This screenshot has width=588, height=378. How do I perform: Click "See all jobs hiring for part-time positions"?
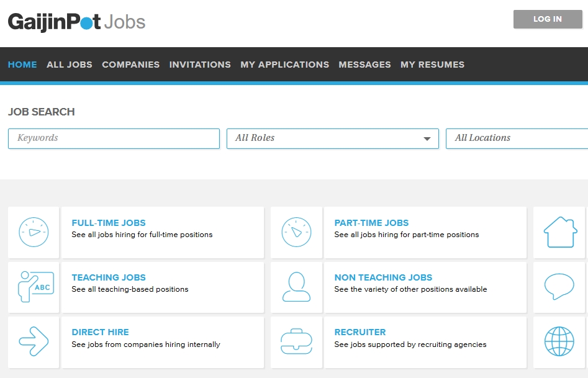407,235
